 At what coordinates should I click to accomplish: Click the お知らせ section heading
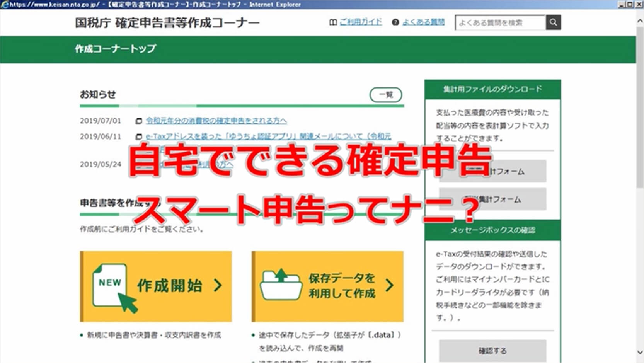98,94
